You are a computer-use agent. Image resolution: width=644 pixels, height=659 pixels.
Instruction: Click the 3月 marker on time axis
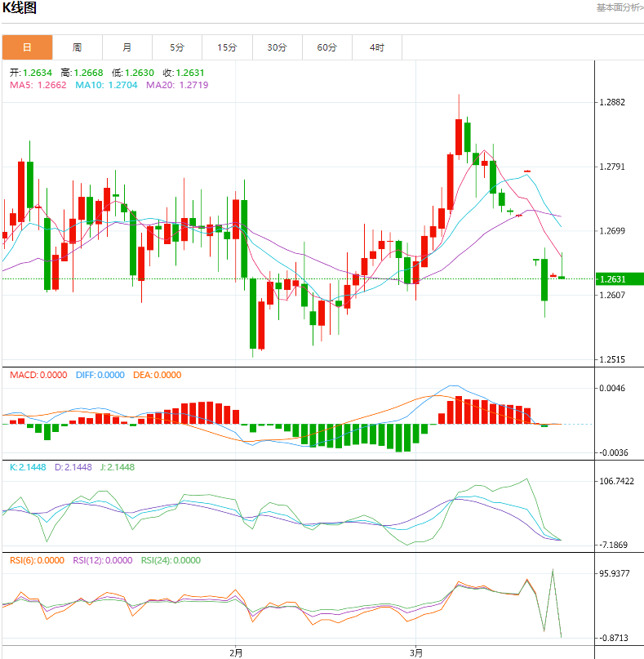coord(416,652)
